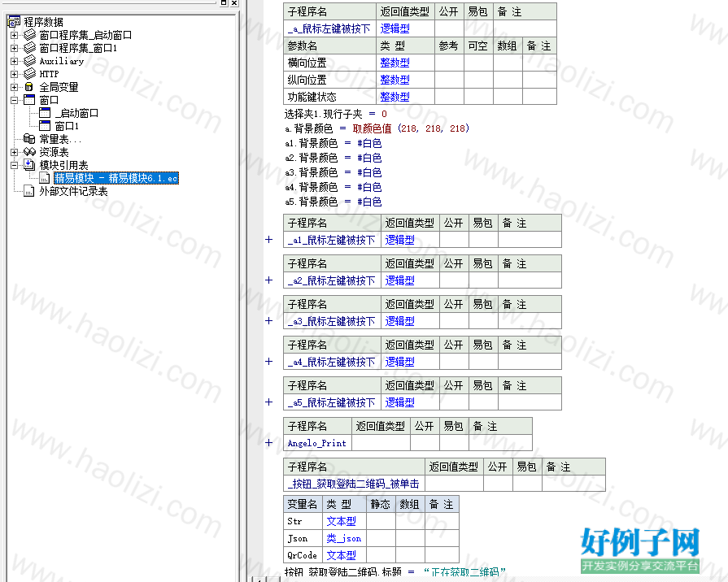
Task: Click the 取颜色值 (218, 218, 218) code line
Action: [377, 128]
